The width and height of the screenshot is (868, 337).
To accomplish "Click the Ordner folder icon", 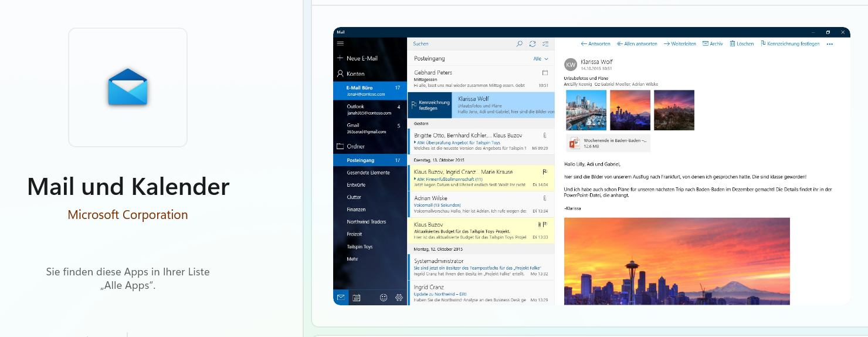I will [x=340, y=146].
